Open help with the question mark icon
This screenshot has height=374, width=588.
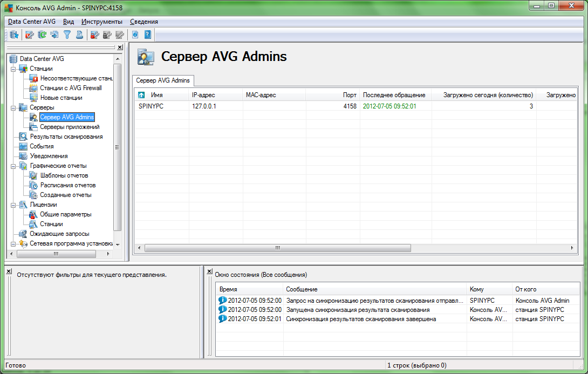coord(148,35)
